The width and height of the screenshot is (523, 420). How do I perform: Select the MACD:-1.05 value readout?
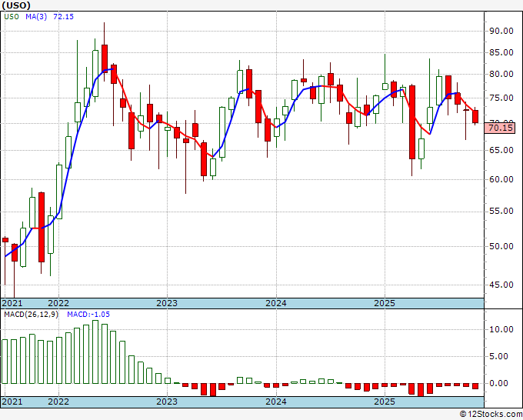pos(88,315)
